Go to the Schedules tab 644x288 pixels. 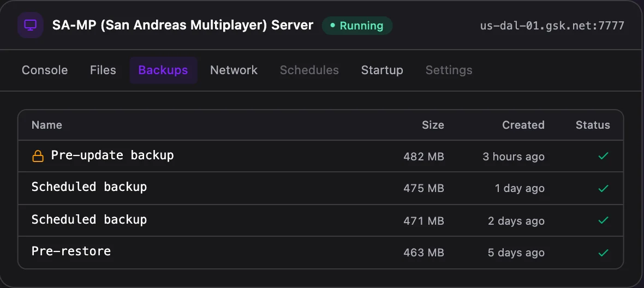(309, 70)
